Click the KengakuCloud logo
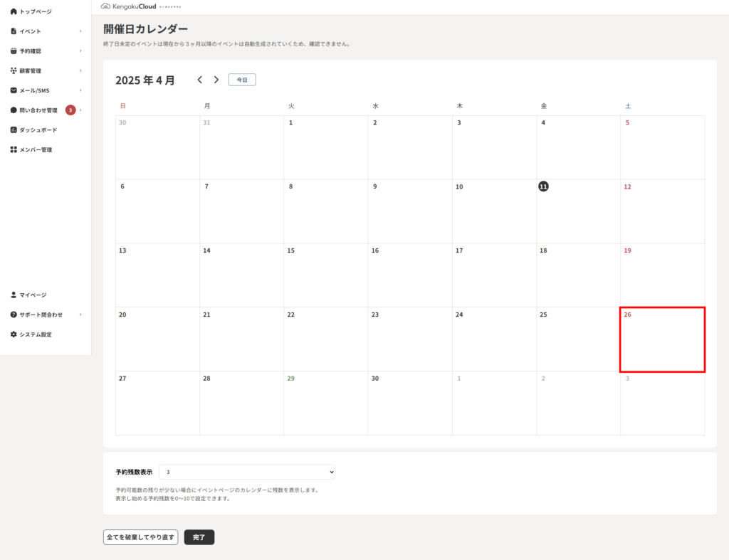Viewport: 729px width, 560px height. 140,6
